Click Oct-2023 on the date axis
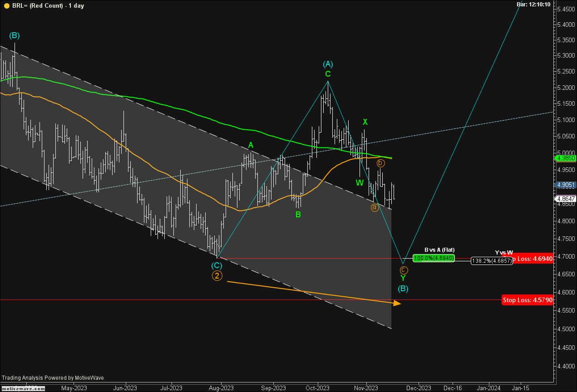577x392 pixels. tap(317, 388)
